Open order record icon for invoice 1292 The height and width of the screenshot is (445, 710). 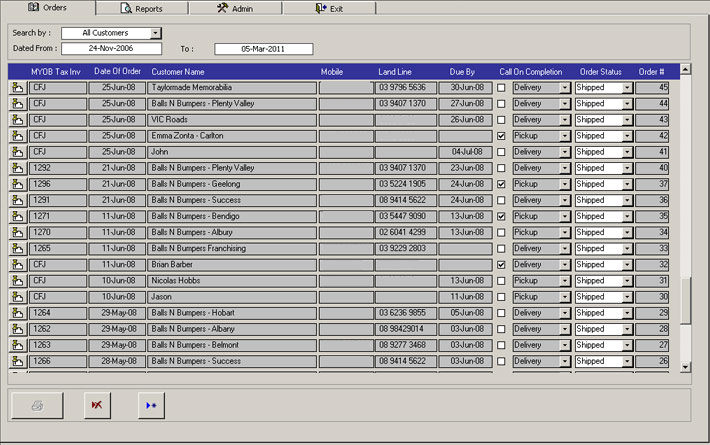click(18, 168)
